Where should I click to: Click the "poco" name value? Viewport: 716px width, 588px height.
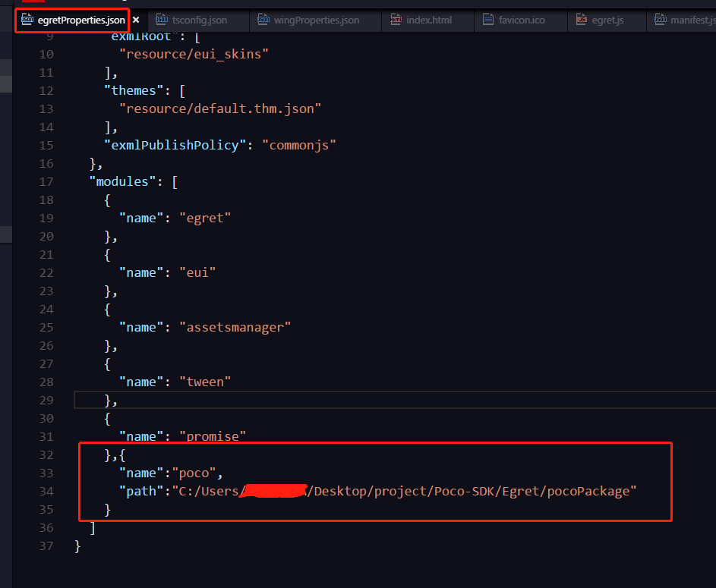click(x=194, y=473)
